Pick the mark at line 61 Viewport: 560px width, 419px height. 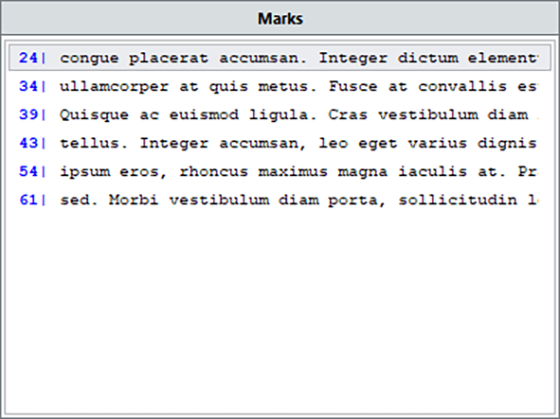click(280, 200)
